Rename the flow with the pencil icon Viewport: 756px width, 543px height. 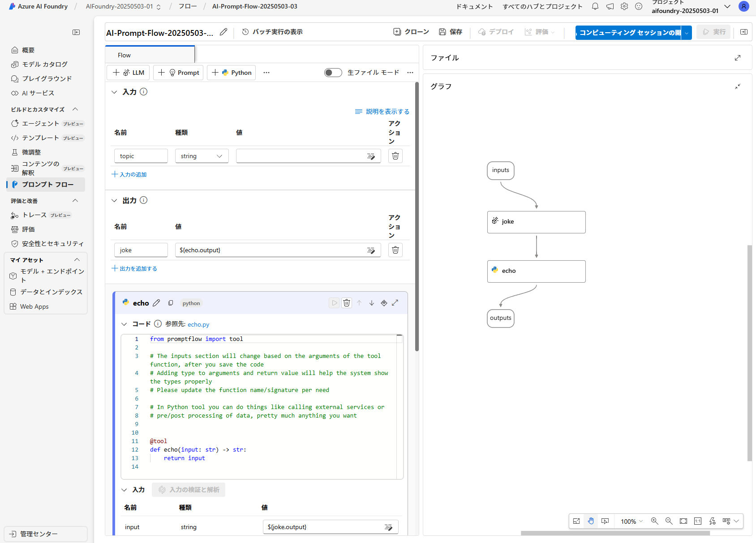(x=223, y=32)
